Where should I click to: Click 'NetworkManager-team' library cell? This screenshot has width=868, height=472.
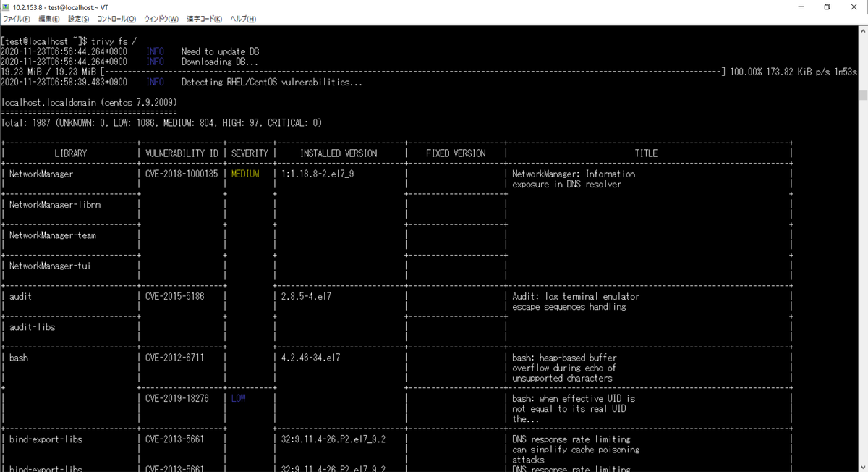click(x=52, y=235)
